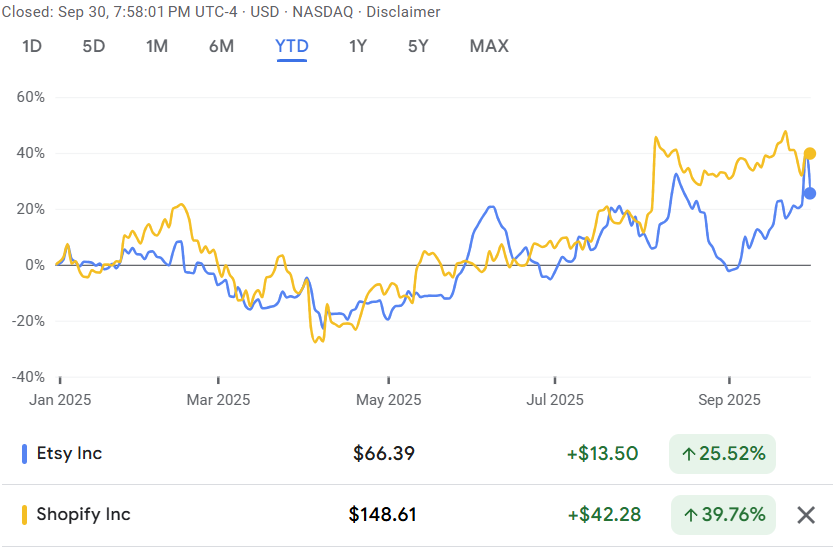
Task: Open the 5Y time range
Action: 418,46
